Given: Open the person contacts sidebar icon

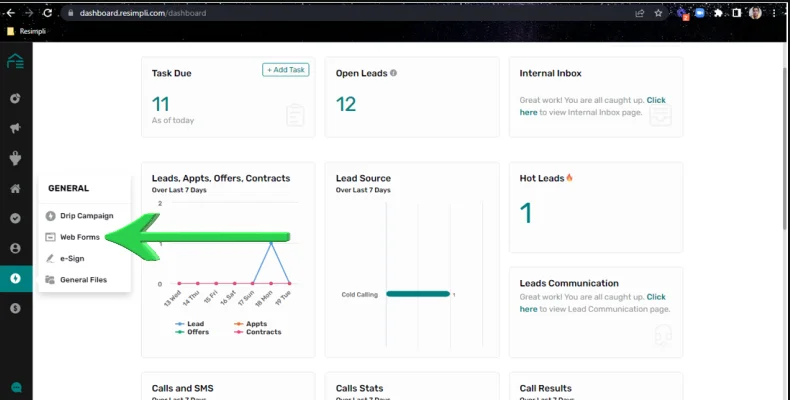Looking at the screenshot, I should pyautogui.click(x=16, y=248).
